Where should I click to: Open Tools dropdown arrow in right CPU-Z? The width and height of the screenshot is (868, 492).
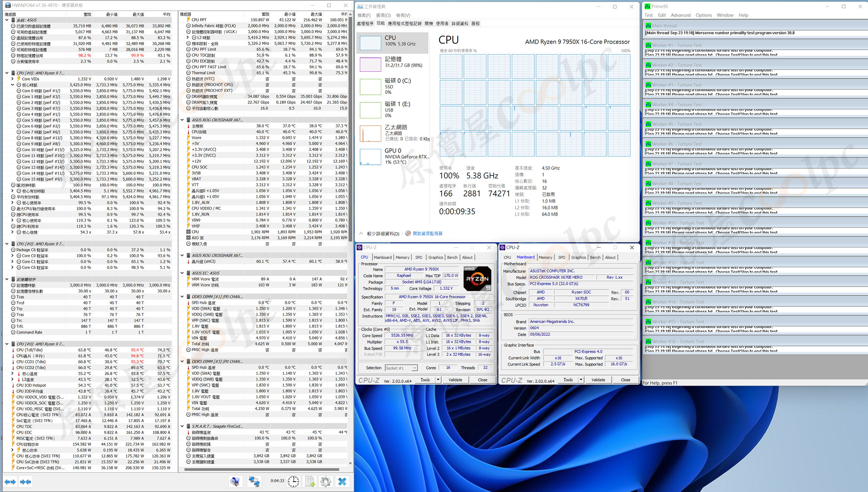pos(581,380)
